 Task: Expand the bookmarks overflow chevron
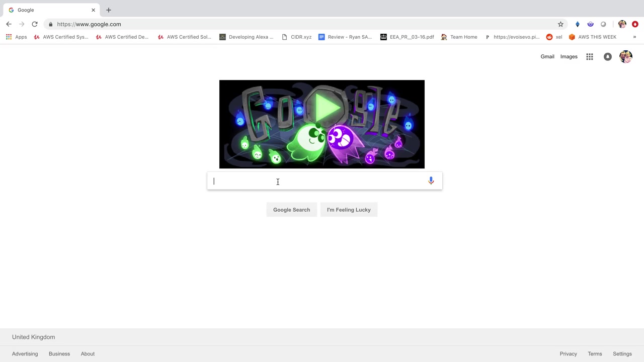pyautogui.click(x=634, y=37)
